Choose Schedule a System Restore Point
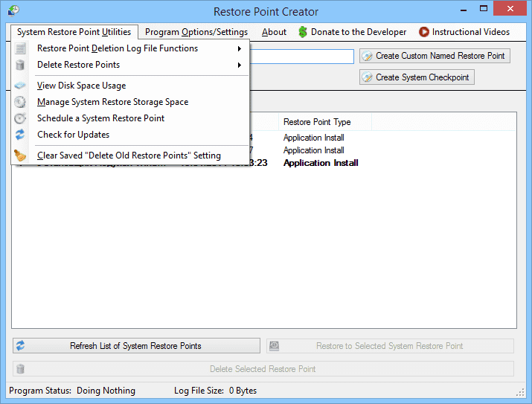The width and height of the screenshot is (532, 404). pos(101,118)
